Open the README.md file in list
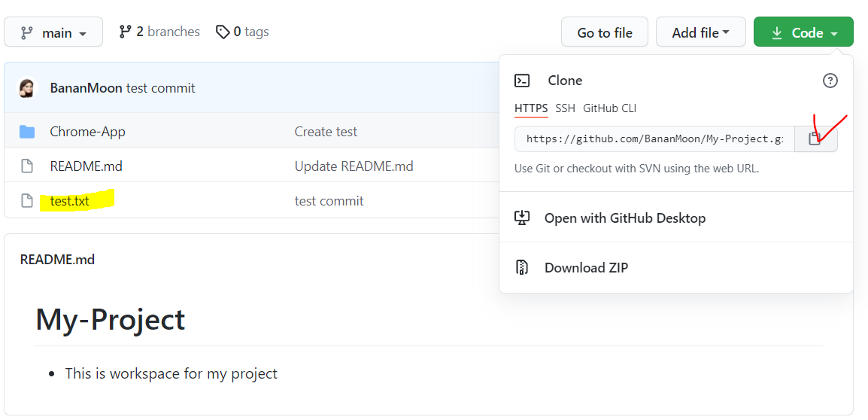The height and width of the screenshot is (420, 868). click(86, 166)
